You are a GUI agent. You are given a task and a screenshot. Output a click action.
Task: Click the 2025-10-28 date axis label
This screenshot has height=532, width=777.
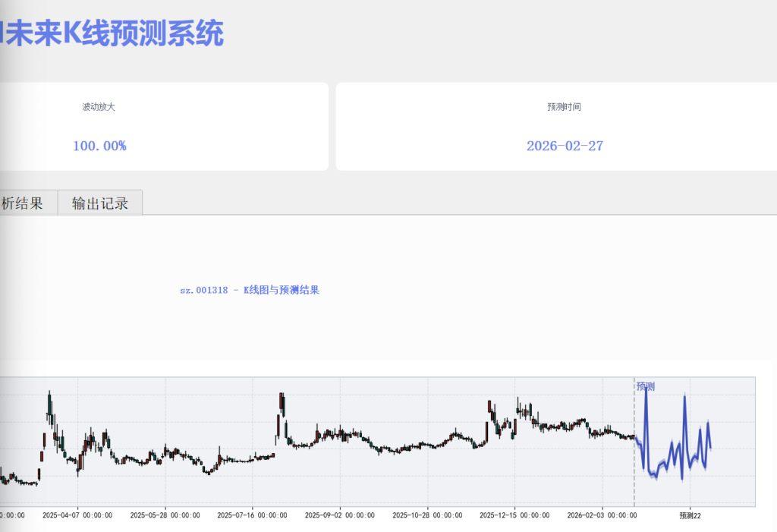(426, 515)
